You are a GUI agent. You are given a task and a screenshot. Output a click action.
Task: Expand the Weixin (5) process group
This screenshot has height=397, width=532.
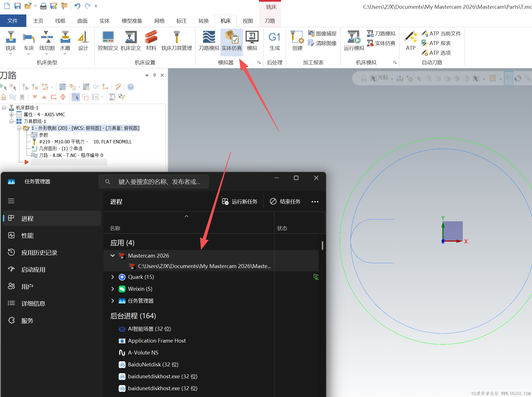click(112, 289)
